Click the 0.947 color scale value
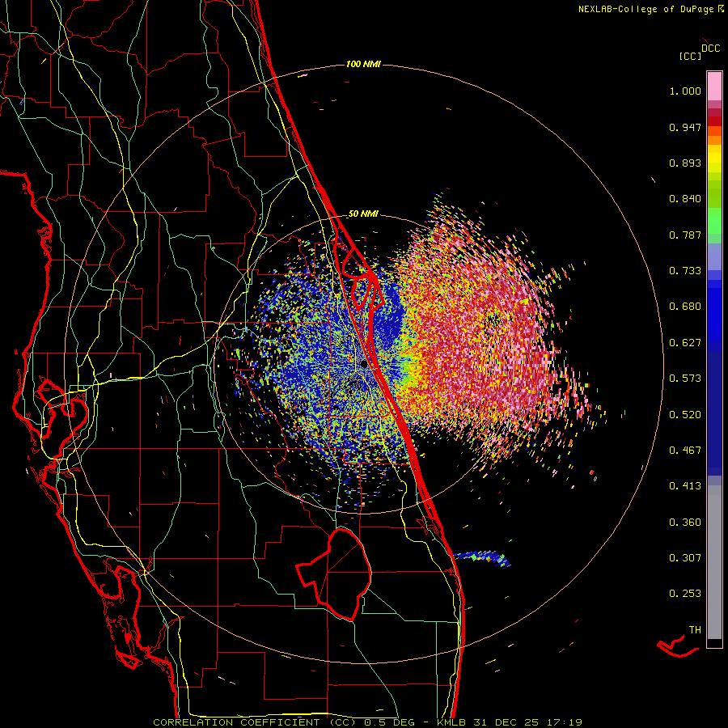 pyautogui.click(x=685, y=127)
